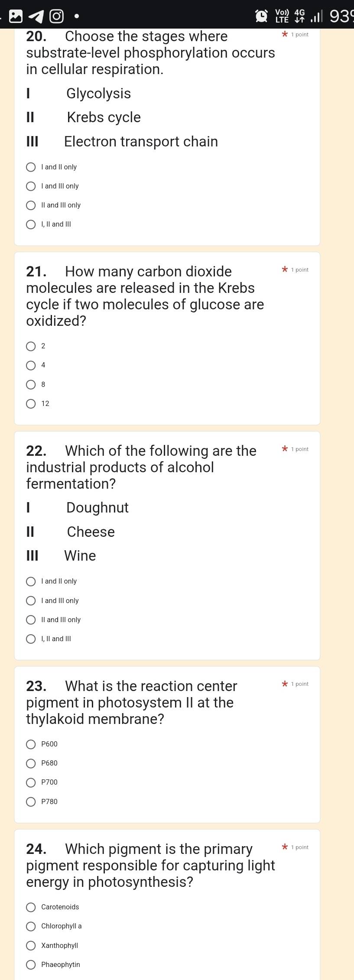Choose 'II and III only' for question 22

tap(31, 620)
